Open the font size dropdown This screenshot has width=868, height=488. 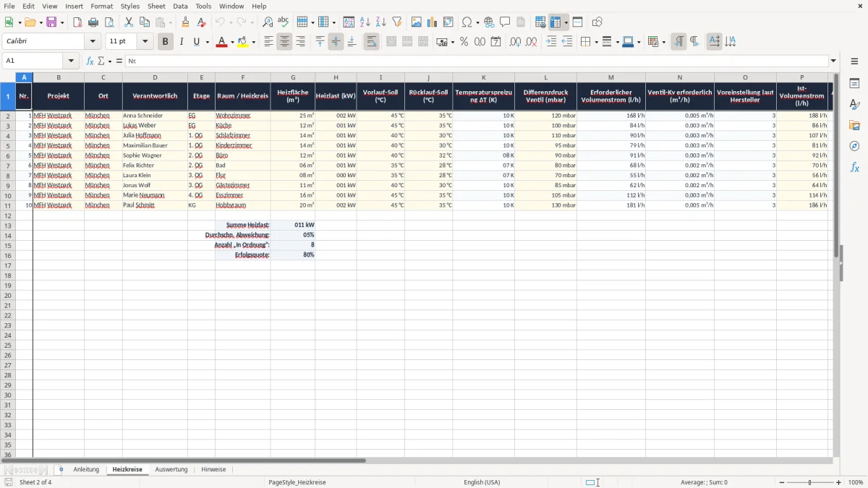click(145, 42)
